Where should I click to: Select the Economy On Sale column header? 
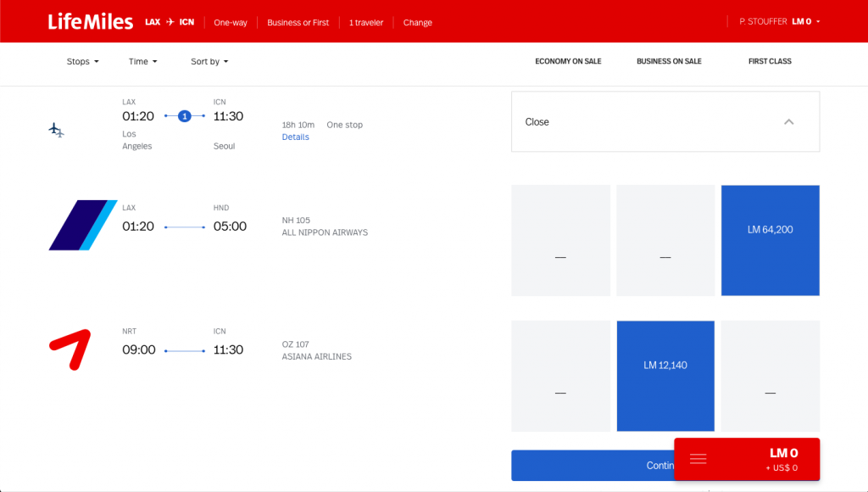568,61
